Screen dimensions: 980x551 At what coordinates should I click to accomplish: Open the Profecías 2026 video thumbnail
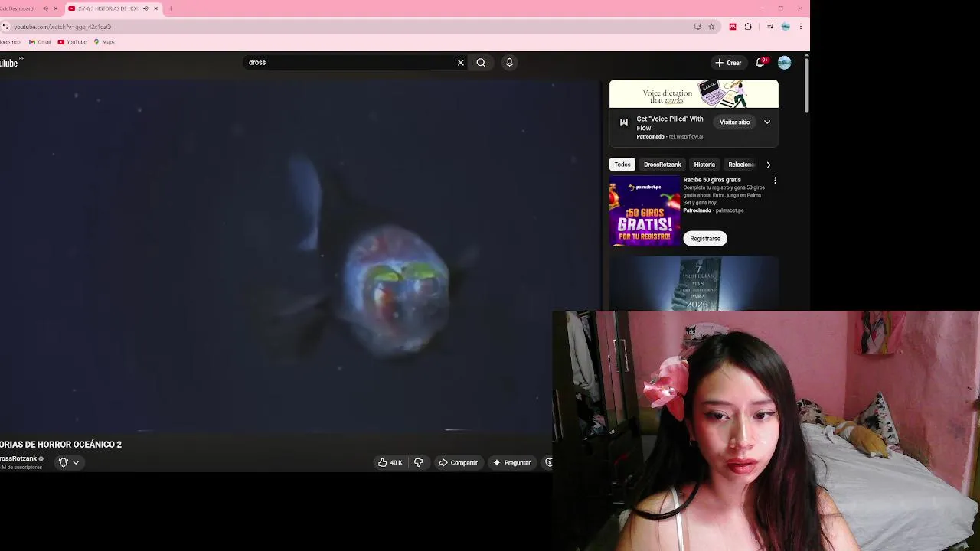coord(694,283)
